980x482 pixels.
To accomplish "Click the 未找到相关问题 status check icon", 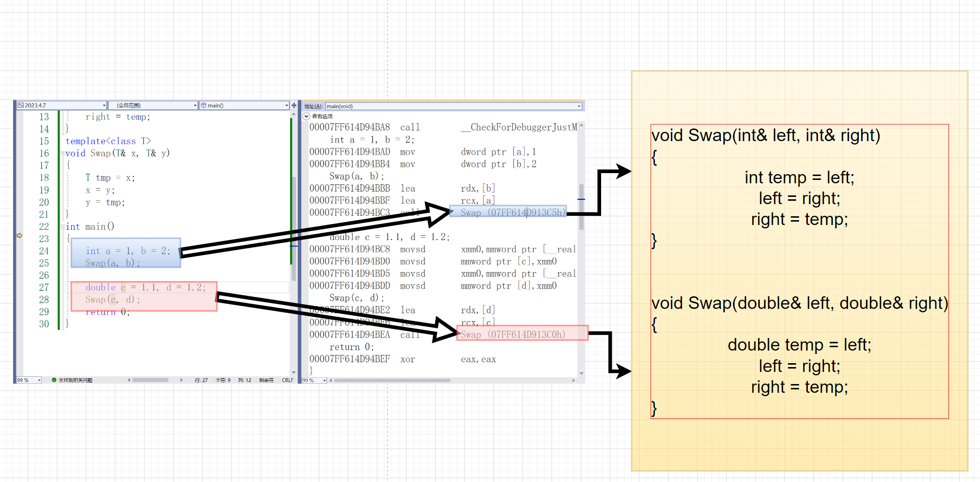I will (54, 380).
